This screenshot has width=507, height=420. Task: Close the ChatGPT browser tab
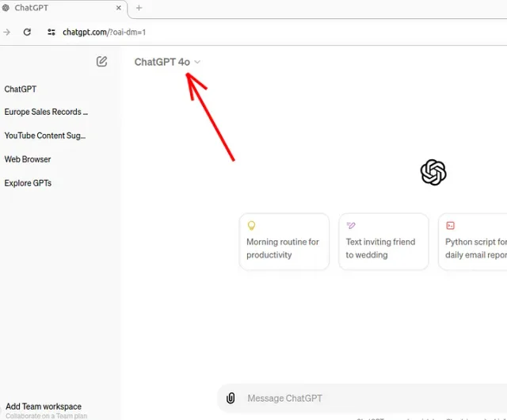[x=119, y=8]
